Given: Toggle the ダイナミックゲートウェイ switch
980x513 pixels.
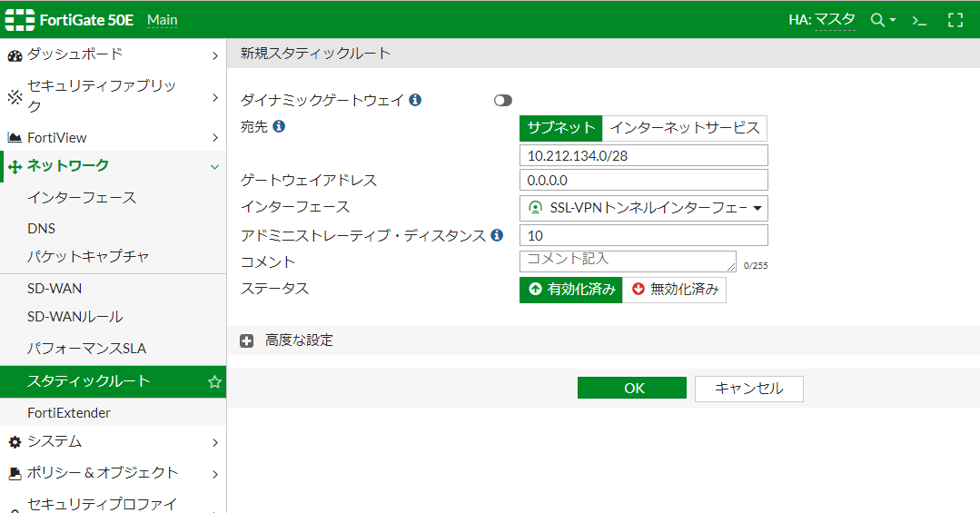Looking at the screenshot, I should (502, 101).
